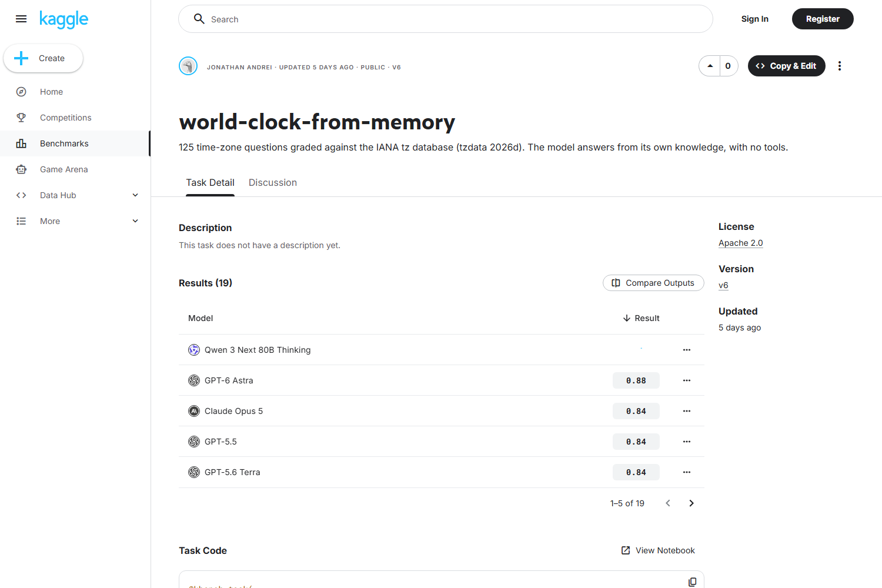Expand the More section
The image size is (882, 588).
[135, 221]
